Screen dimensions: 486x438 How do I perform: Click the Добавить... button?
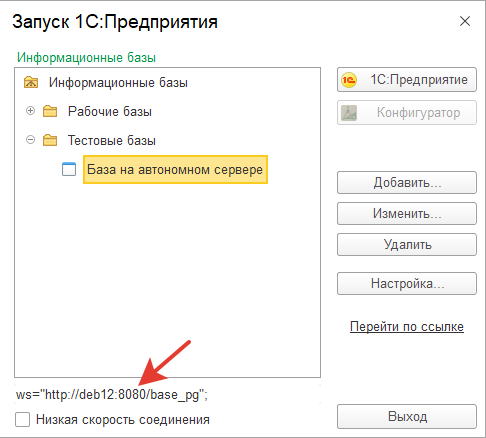(407, 182)
